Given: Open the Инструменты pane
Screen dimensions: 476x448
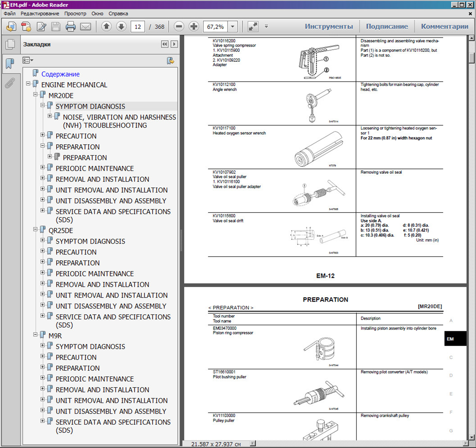Looking at the screenshot, I should (329, 27).
